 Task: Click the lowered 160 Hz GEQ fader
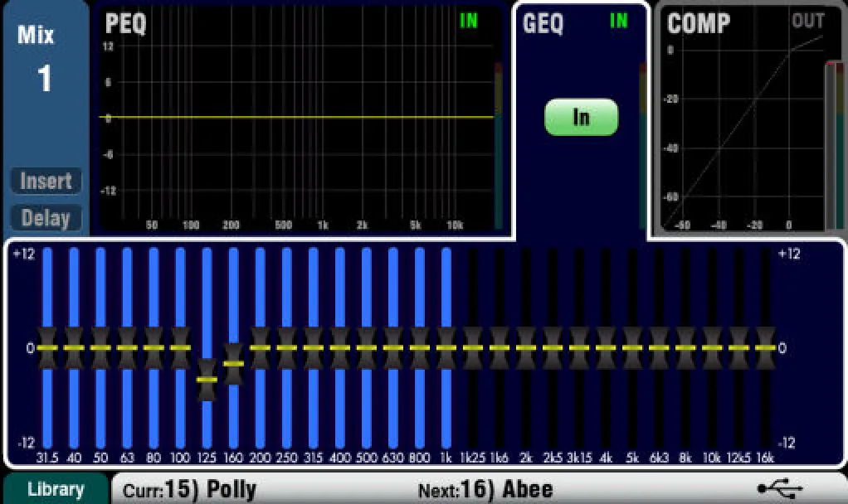(x=233, y=364)
